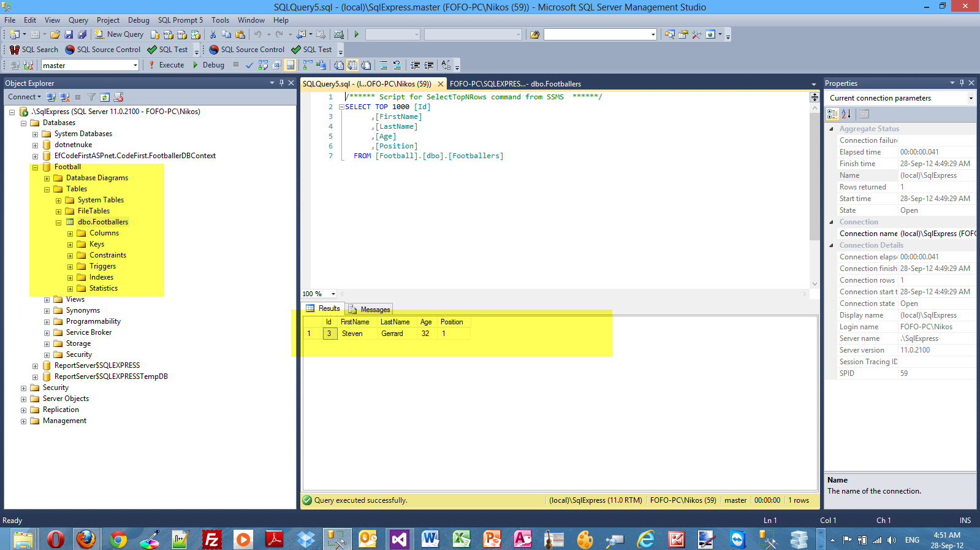Click the Parse checkmark icon
Viewport: 980px width, 550px height.
(249, 65)
